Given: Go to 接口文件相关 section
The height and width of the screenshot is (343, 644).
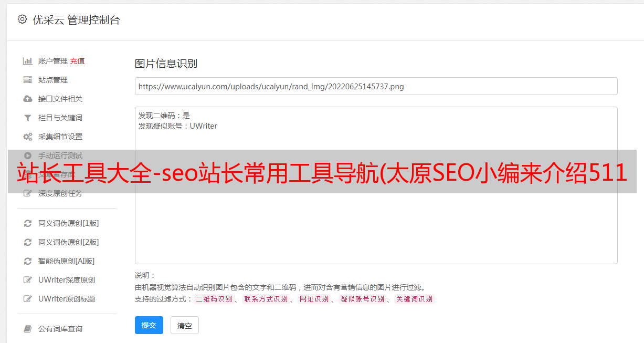Looking at the screenshot, I should coord(60,99).
